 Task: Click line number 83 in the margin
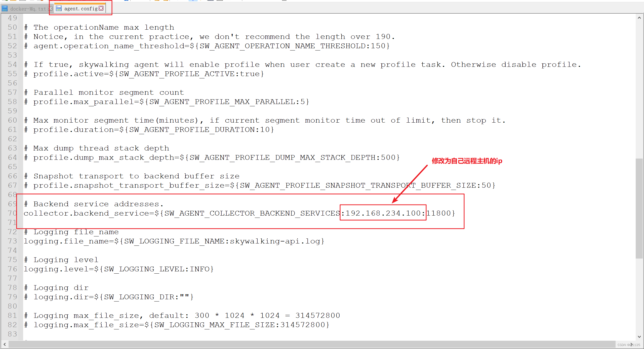[x=12, y=334]
